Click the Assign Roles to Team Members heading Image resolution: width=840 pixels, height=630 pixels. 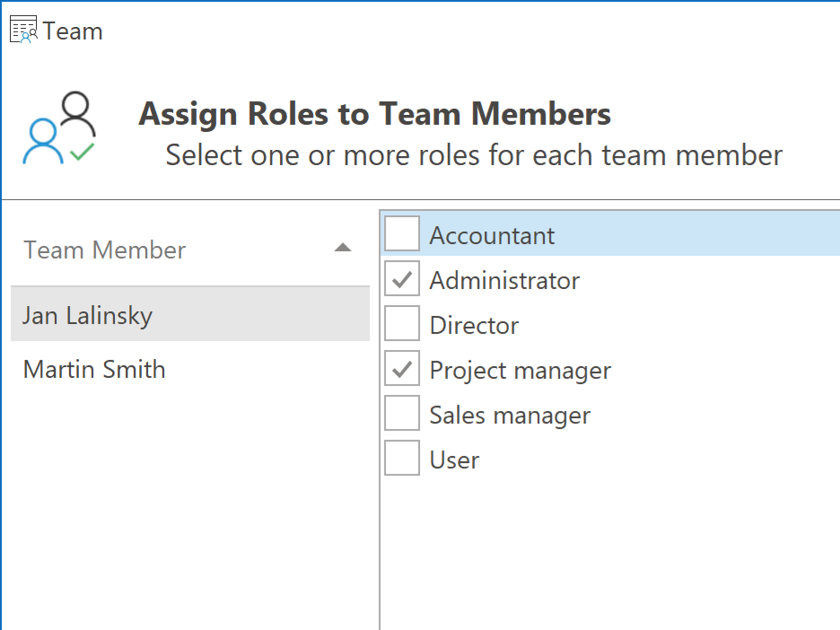pos(374,114)
